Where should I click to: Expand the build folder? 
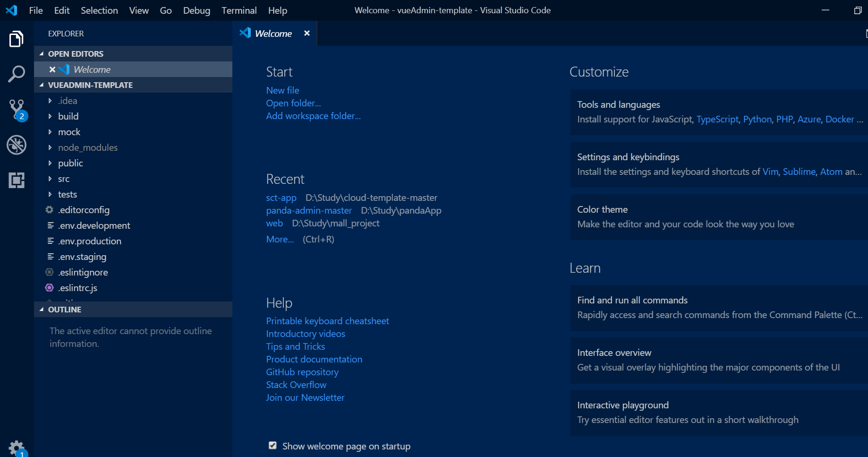click(x=50, y=116)
